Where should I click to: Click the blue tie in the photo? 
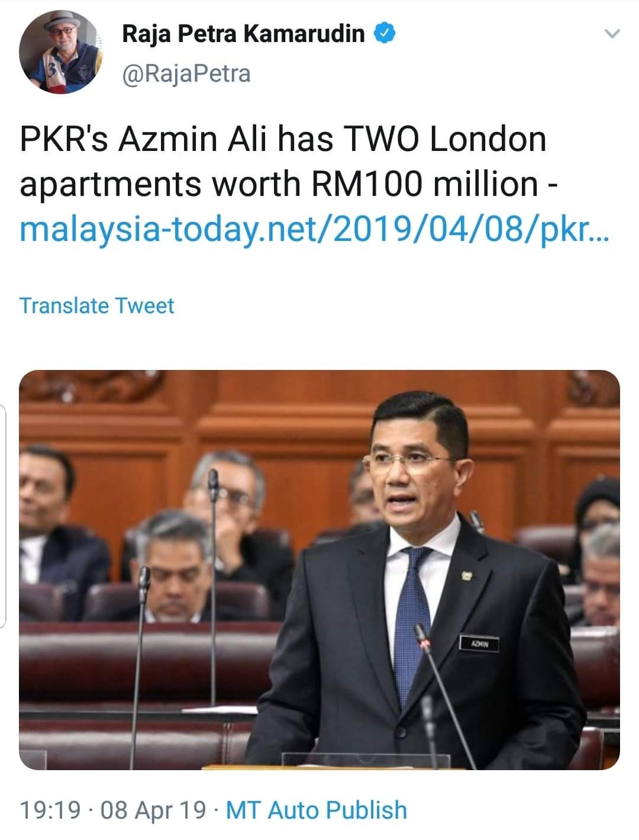coord(413,622)
